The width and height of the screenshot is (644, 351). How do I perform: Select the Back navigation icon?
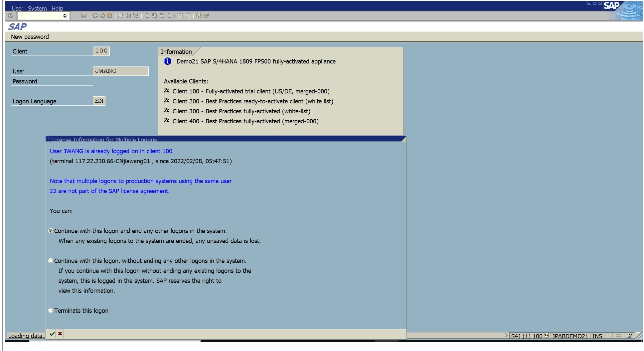coord(95,16)
